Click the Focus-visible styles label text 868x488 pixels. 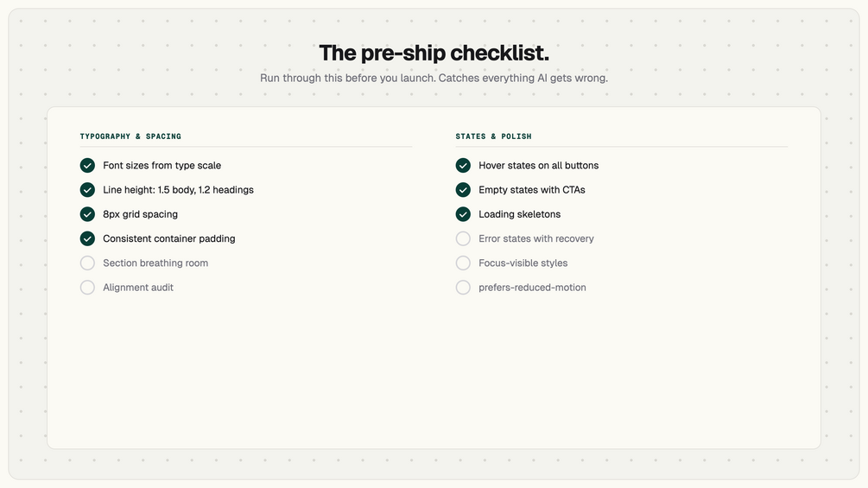[523, 263]
